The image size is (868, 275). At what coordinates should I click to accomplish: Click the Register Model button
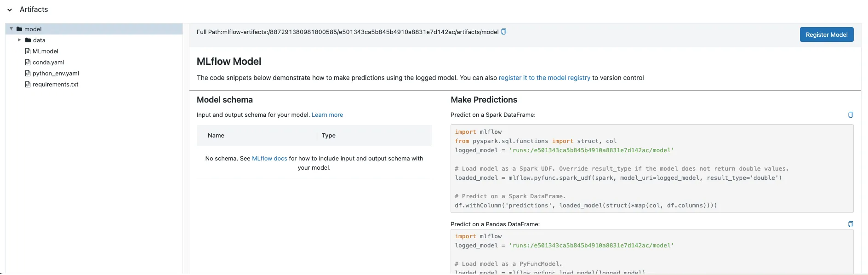tap(827, 34)
